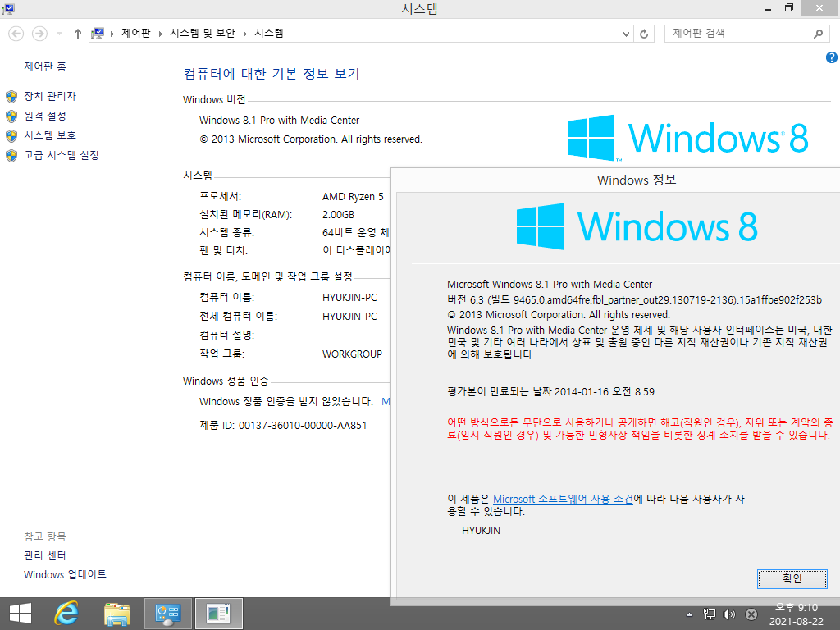
Task: Click the volume speaker tray icon
Action: (x=729, y=614)
